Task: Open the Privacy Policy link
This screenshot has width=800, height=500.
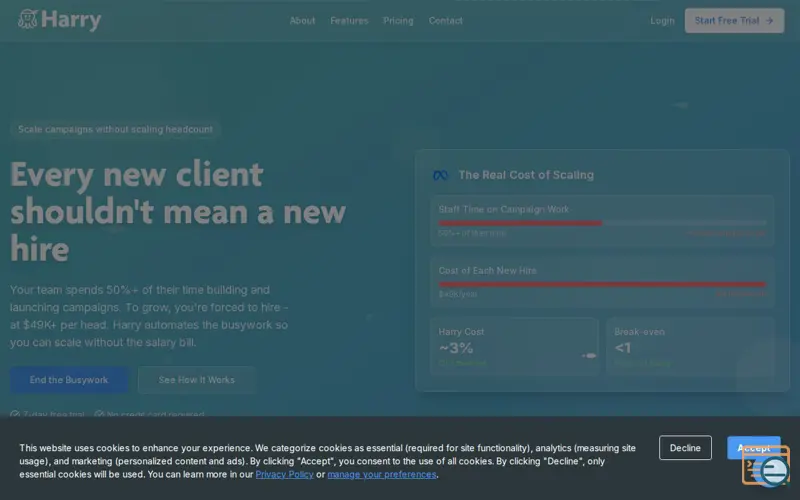Action: [284, 474]
